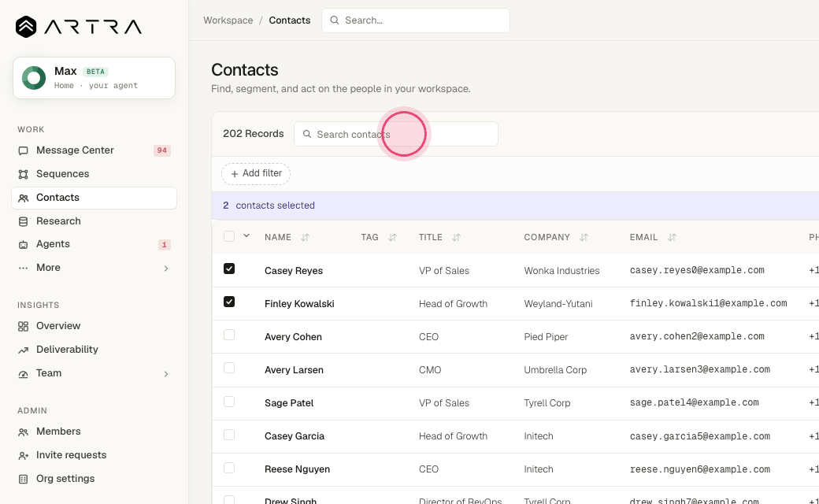The image size is (819, 504).
Task: Click avery.cohen2@example.com email
Action: [x=697, y=336]
